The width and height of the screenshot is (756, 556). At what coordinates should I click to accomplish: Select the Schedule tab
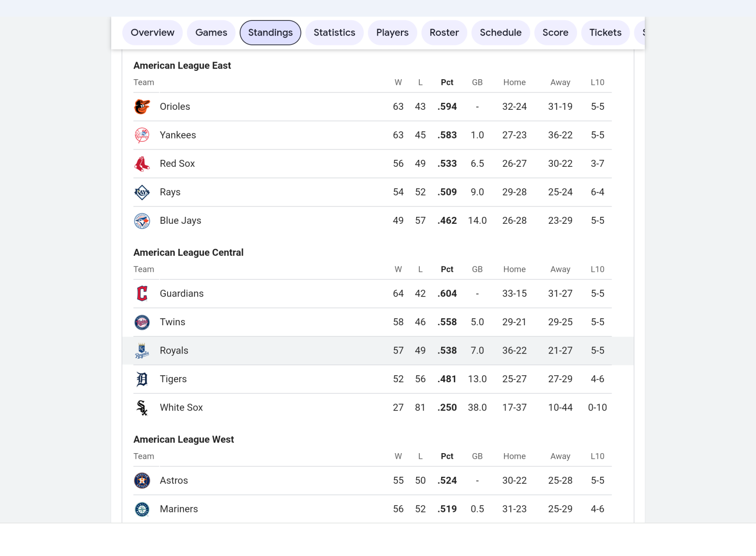[x=500, y=32]
